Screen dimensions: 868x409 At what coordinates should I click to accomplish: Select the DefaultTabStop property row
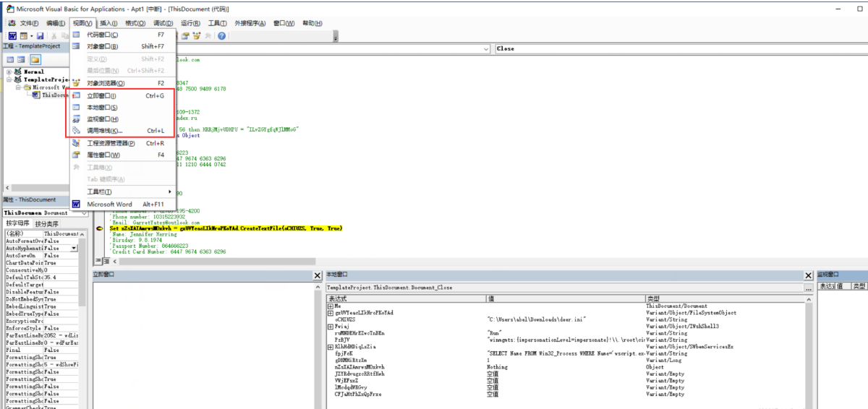pos(41,277)
